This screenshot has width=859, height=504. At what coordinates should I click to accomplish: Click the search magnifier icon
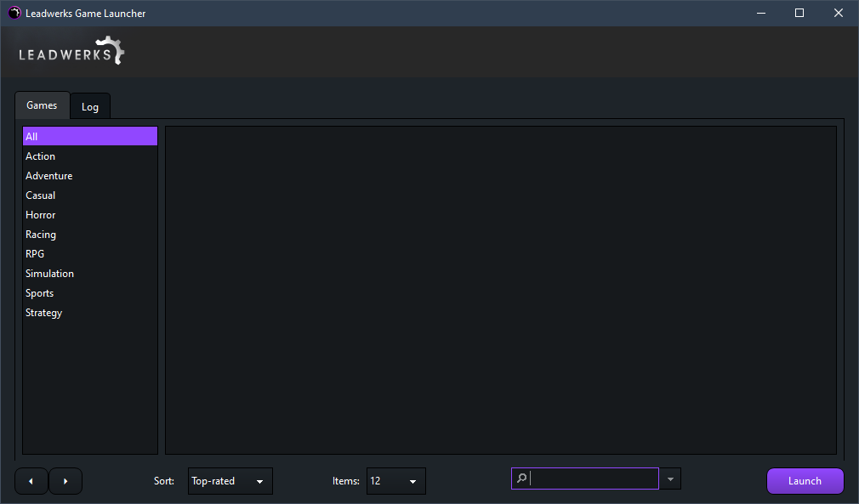(x=521, y=479)
